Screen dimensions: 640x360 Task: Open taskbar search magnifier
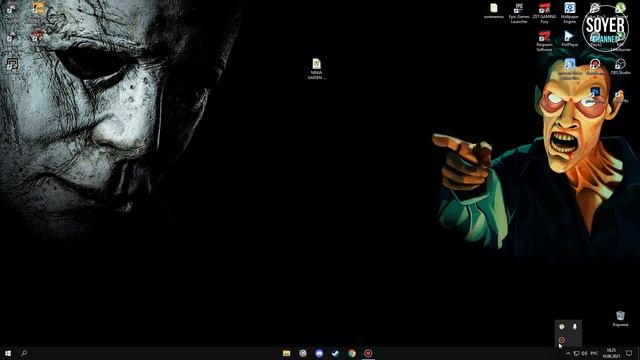24,353
